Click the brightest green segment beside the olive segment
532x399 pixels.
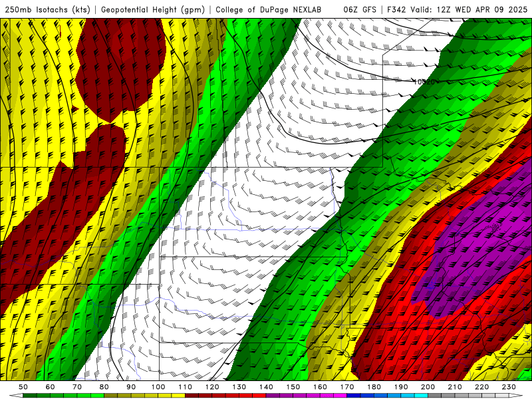coord(97,395)
